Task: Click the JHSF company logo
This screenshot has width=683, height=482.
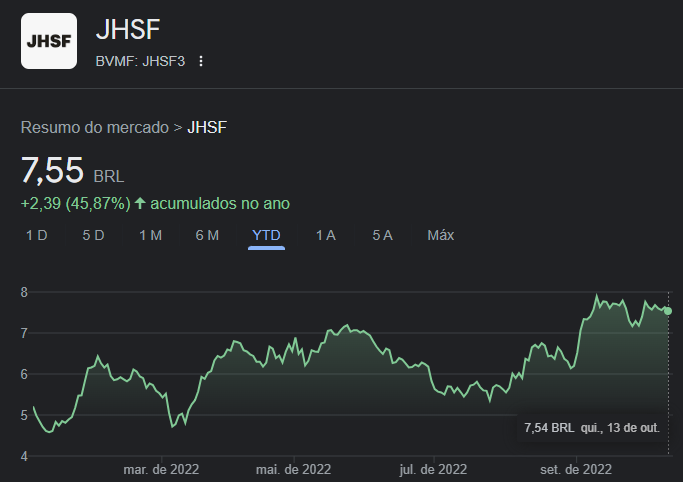Action: (x=49, y=41)
